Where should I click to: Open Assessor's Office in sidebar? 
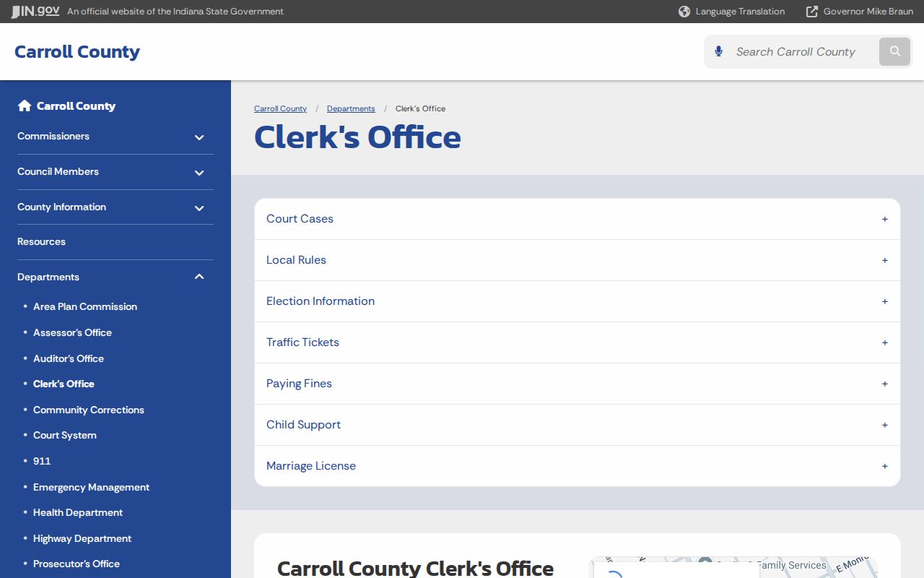coord(72,332)
